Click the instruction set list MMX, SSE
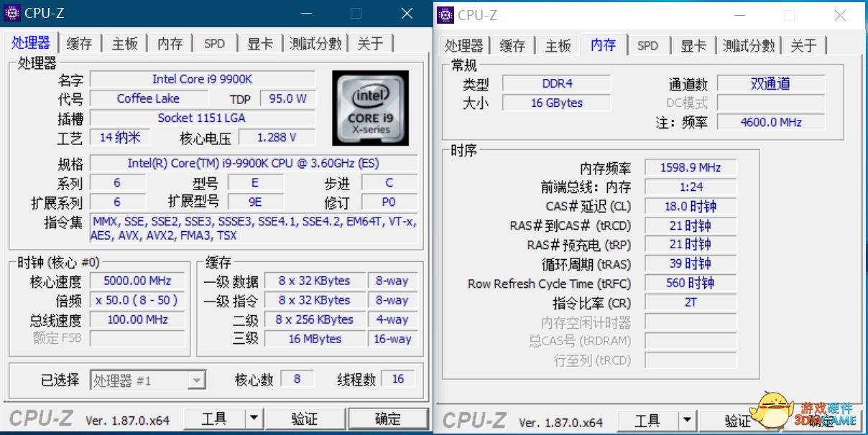The height and width of the screenshot is (435, 868). (254, 228)
